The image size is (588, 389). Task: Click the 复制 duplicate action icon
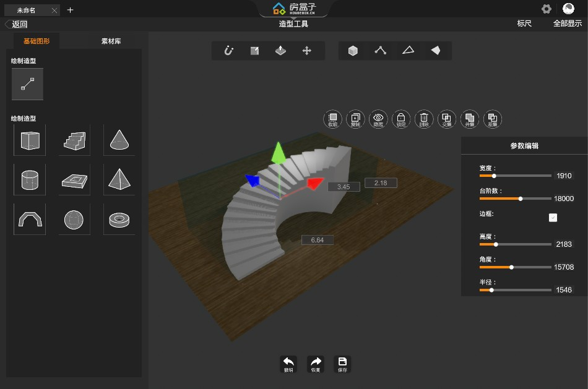tap(355, 119)
